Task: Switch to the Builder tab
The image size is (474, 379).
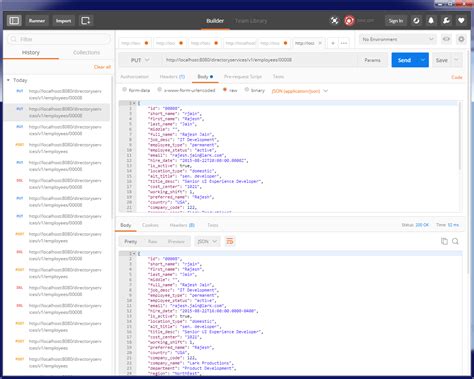Action: (215, 21)
